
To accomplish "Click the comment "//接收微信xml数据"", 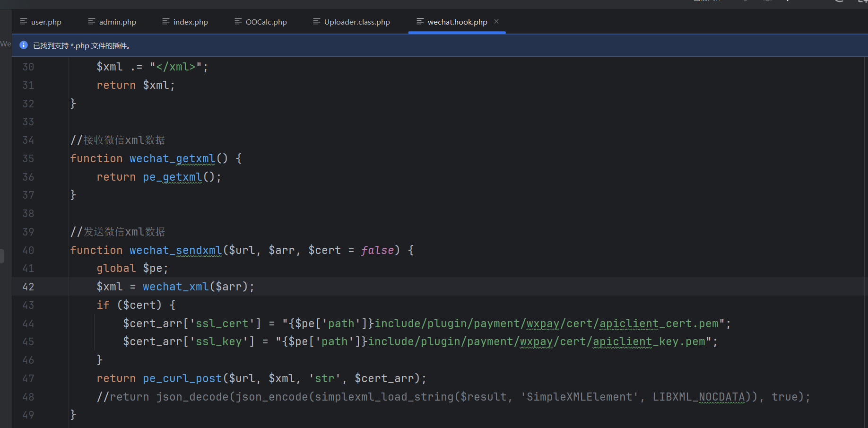I will point(118,140).
